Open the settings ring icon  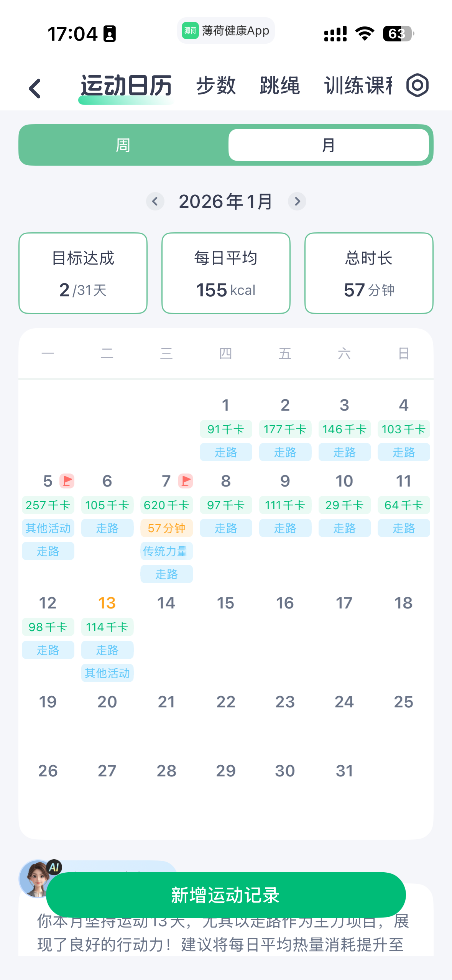coord(417,85)
